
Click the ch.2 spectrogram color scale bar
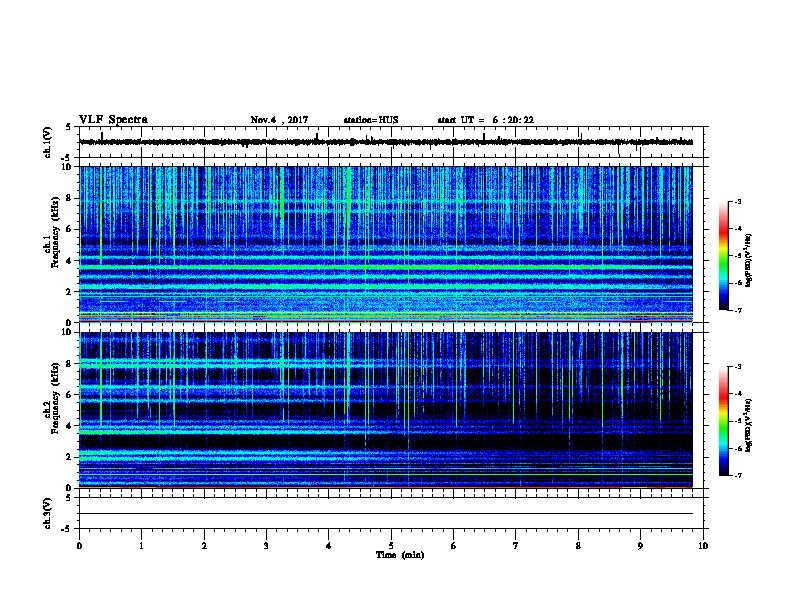723,421
